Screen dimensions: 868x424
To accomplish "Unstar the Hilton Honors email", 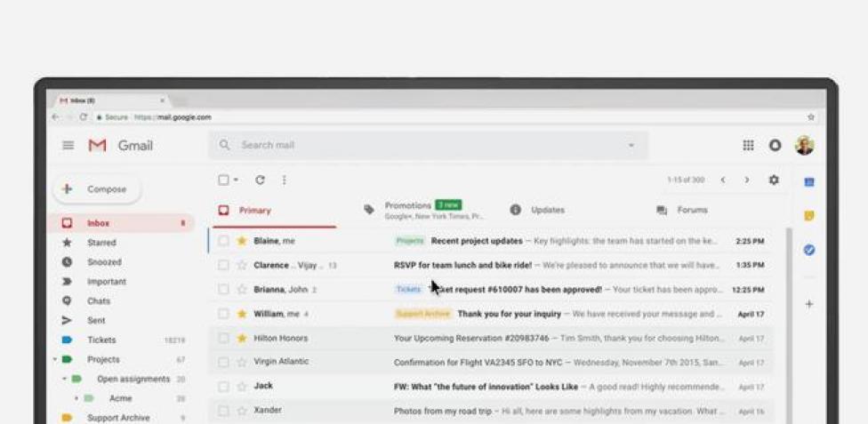I will pos(241,338).
